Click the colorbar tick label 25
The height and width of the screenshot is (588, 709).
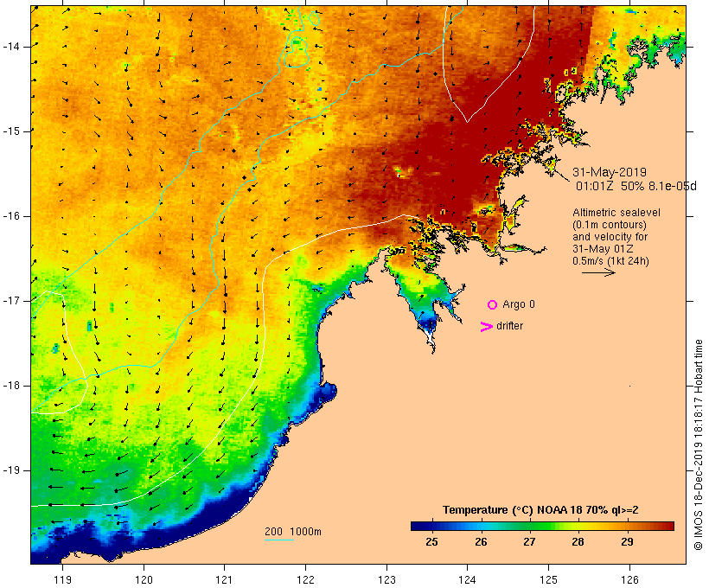[x=431, y=541]
